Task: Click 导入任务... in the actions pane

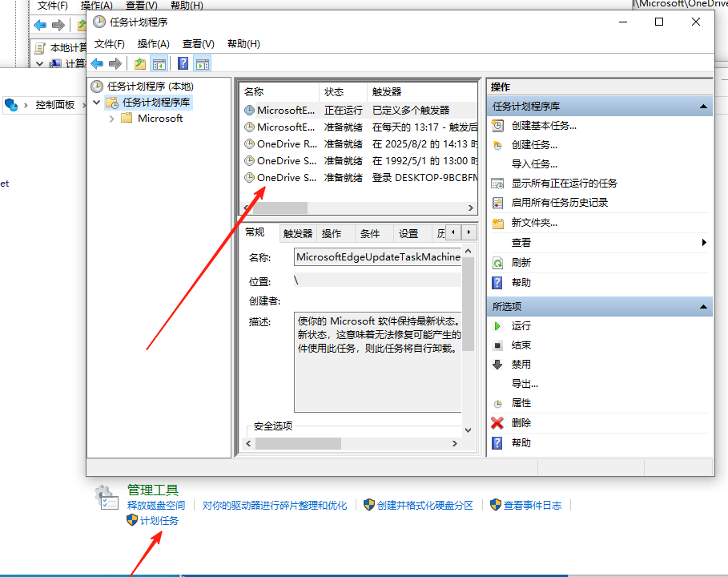Action: pyautogui.click(x=534, y=164)
